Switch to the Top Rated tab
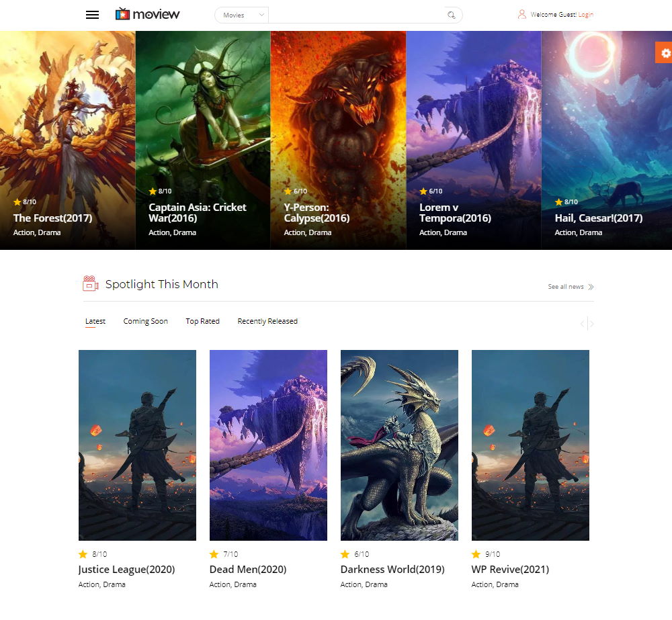Image resolution: width=672 pixels, height=620 pixels. coord(203,321)
